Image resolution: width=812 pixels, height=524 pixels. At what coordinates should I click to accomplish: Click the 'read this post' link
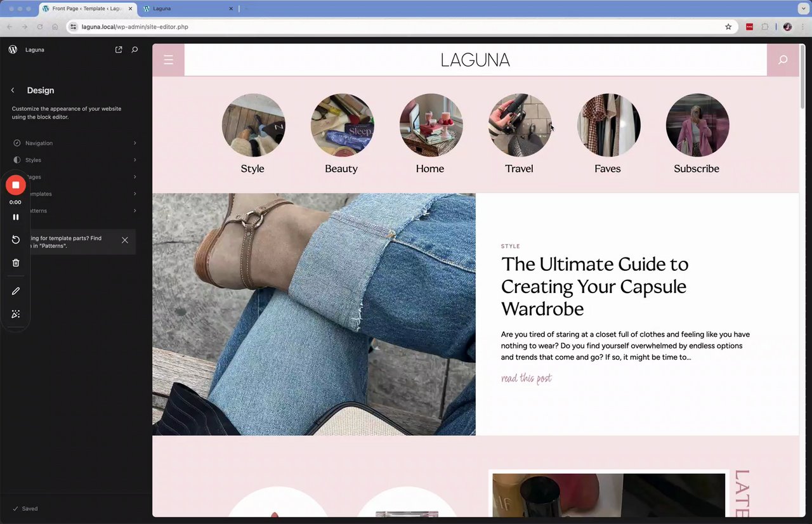pos(526,378)
